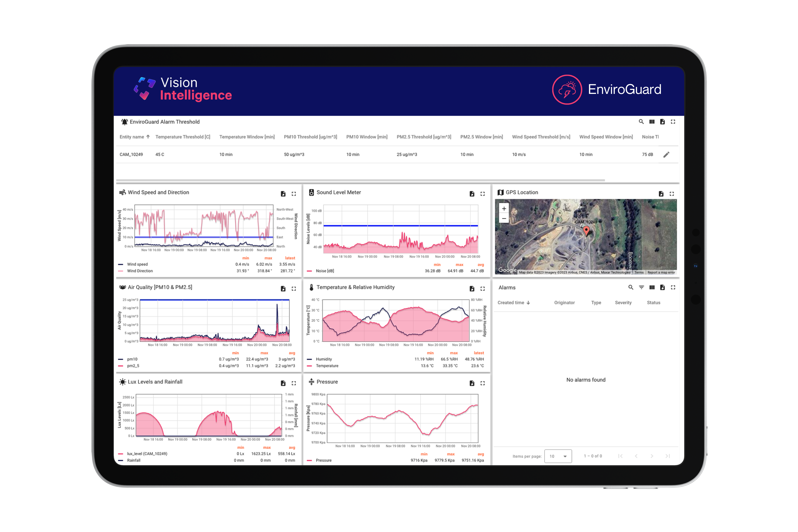Screen dimensions: 798x532
Task: Click the Originator column header in Alarms
Action: pyautogui.click(x=564, y=303)
